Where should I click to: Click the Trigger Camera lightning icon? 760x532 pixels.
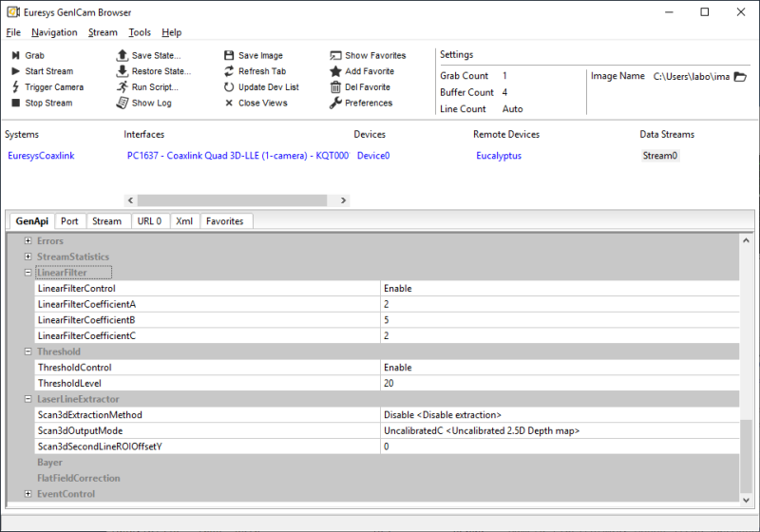16,87
